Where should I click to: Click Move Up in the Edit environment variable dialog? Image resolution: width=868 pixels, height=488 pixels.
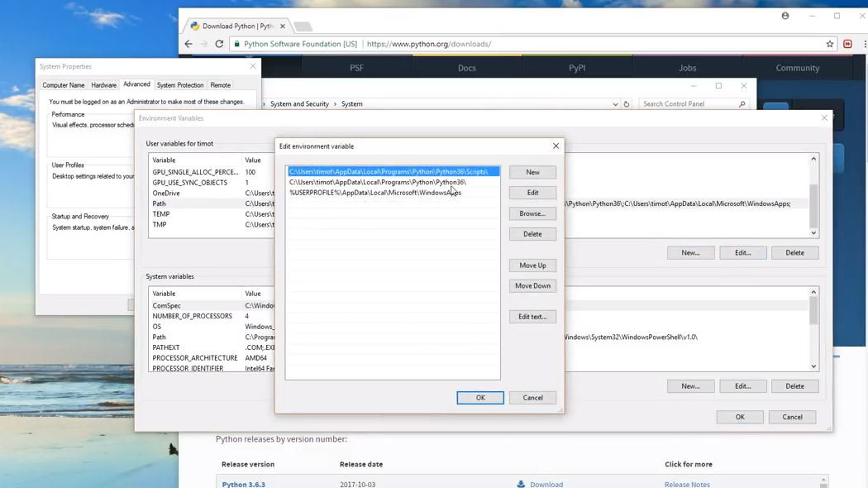[x=532, y=265]
